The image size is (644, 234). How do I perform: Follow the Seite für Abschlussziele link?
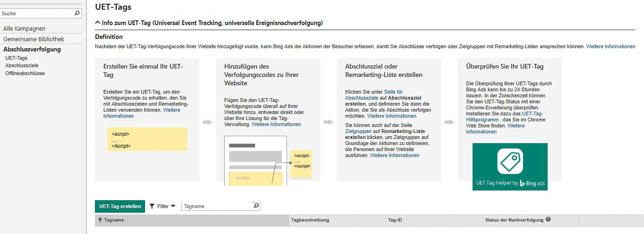point(374,95)
